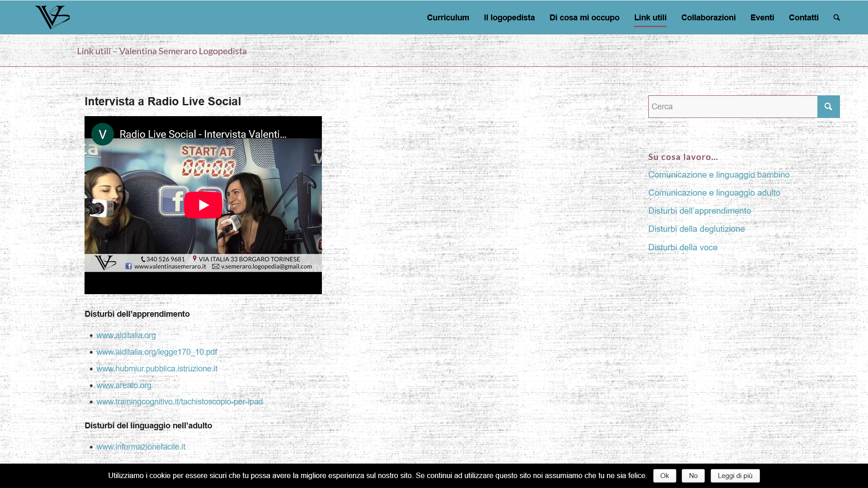Navigate to Eventi

pyautogui.click(x=762, y=18)
